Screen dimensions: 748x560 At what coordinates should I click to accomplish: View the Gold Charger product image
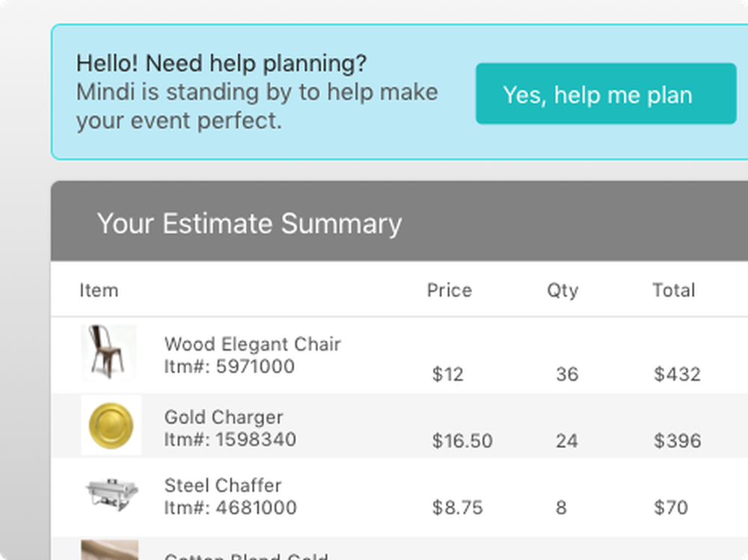point(110,425)
